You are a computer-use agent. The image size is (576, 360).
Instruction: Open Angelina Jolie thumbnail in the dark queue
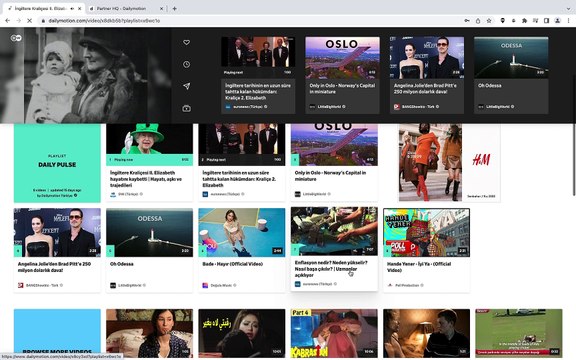[x=426, y=57]
